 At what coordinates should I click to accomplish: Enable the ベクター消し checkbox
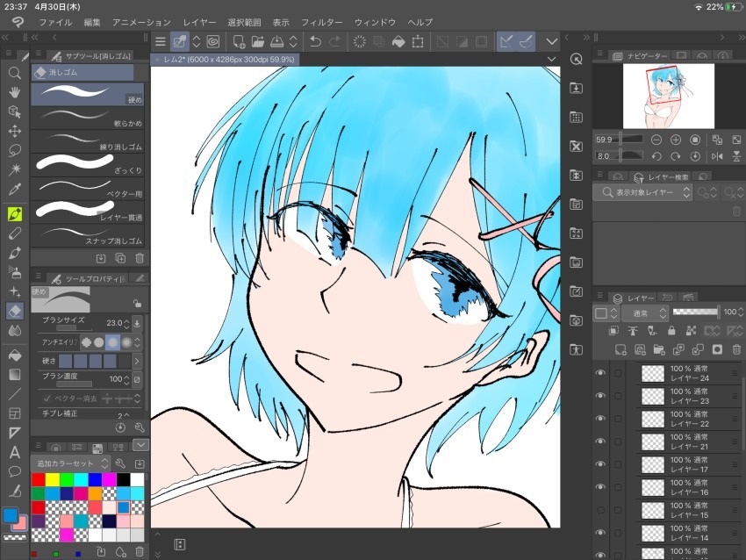pos(47,398)
